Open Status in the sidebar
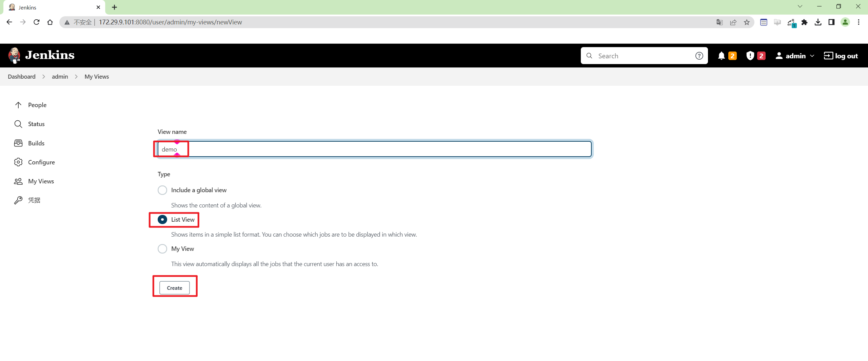This screenshot has width=868, height=361. tap(29, 124)
